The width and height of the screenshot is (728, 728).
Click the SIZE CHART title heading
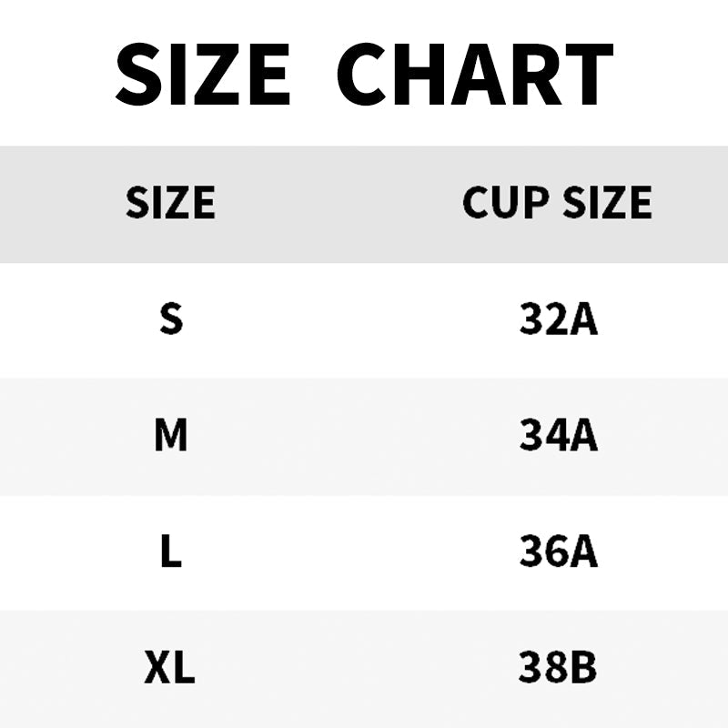click(x=364, y=73)
